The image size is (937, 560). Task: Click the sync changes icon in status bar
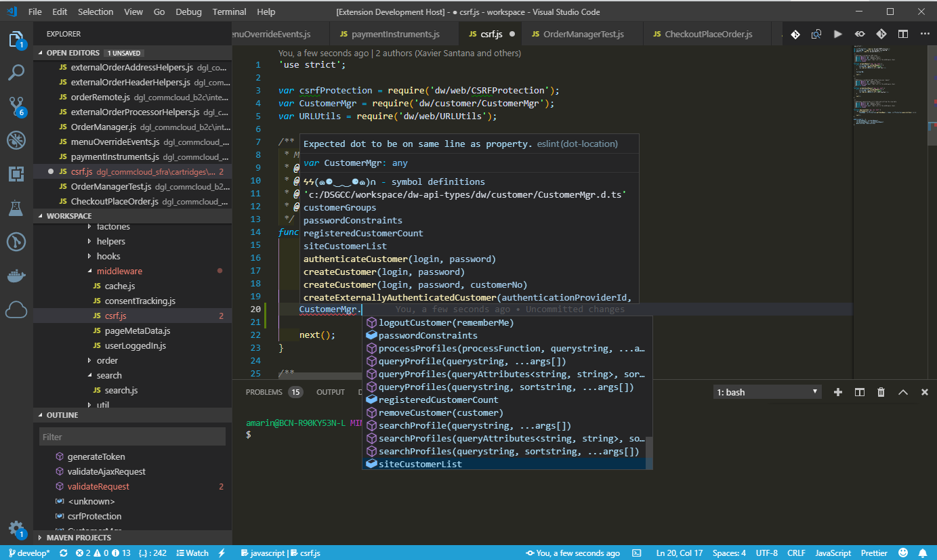click(x=64, y=553)
